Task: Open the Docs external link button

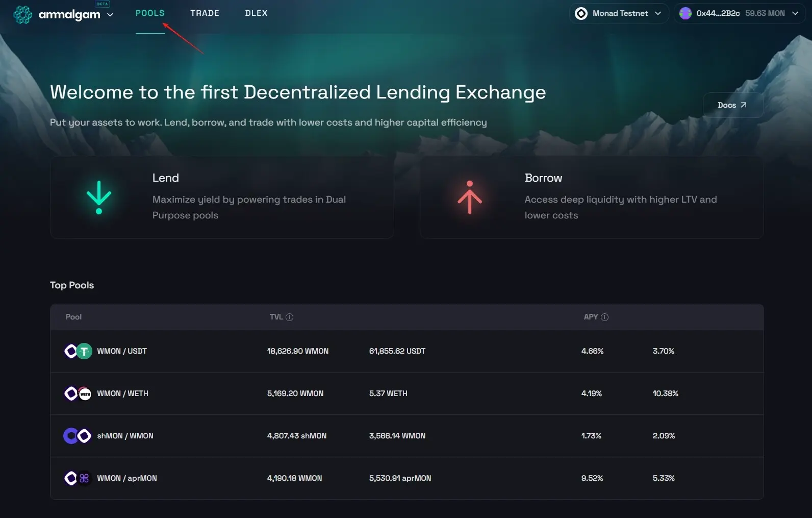Action: coord(733,105)
